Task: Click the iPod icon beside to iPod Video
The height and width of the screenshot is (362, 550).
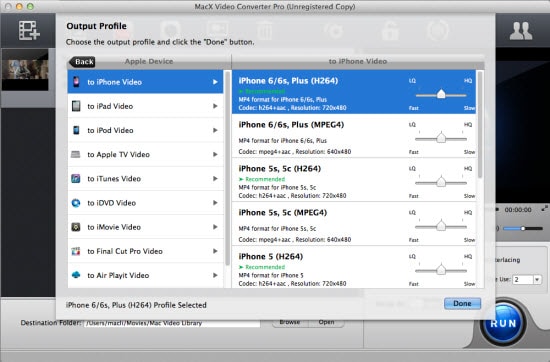Action: coord(76,130)
